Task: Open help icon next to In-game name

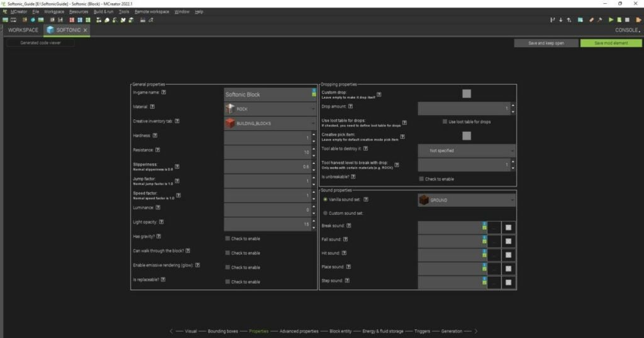Action: (x=164, y=92)
